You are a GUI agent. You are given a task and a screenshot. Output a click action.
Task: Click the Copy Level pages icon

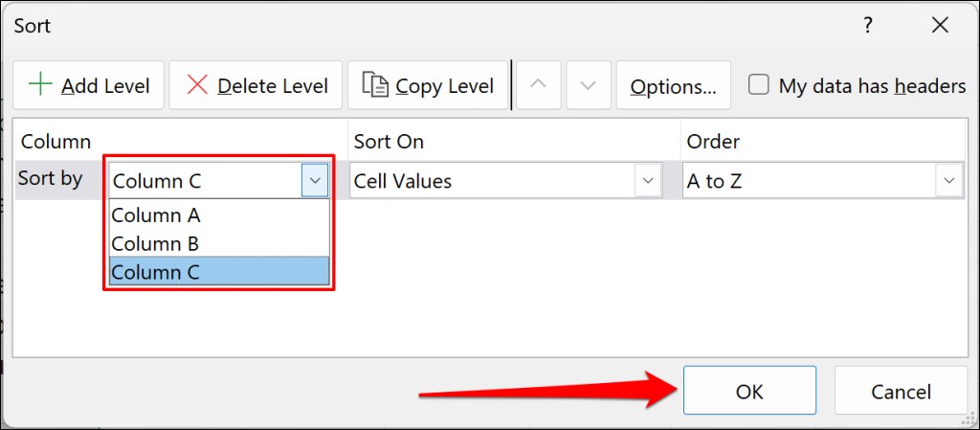tap(374, 85)
